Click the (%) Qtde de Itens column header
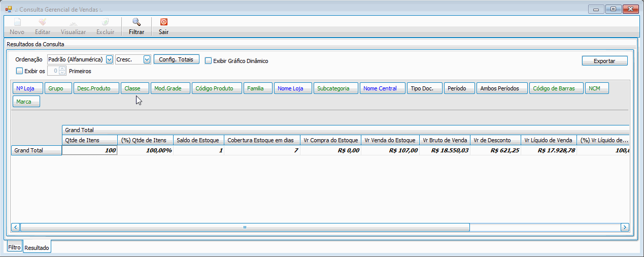644x257 pixels. point(146,140)
